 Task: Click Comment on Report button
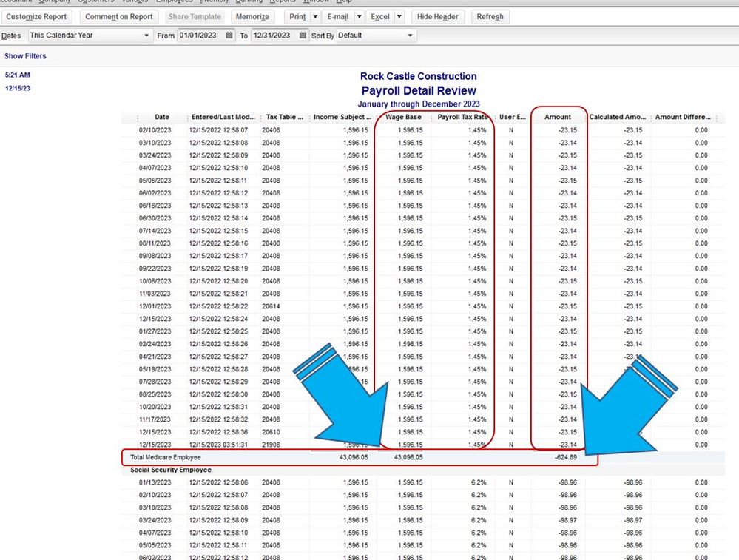pyautogui.click(x=119, y=16)
